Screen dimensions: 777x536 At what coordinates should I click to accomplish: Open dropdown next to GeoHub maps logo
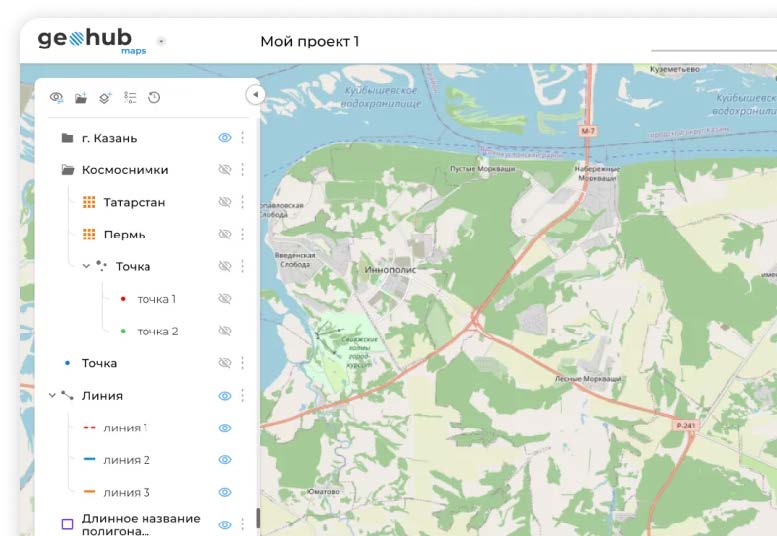point(162,42)
